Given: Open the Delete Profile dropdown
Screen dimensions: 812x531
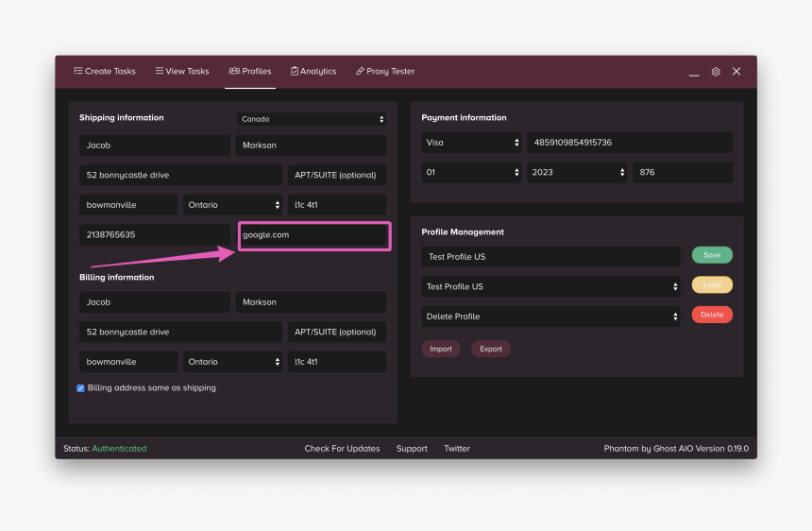Looking at the screenshot, I should [550, 317].
